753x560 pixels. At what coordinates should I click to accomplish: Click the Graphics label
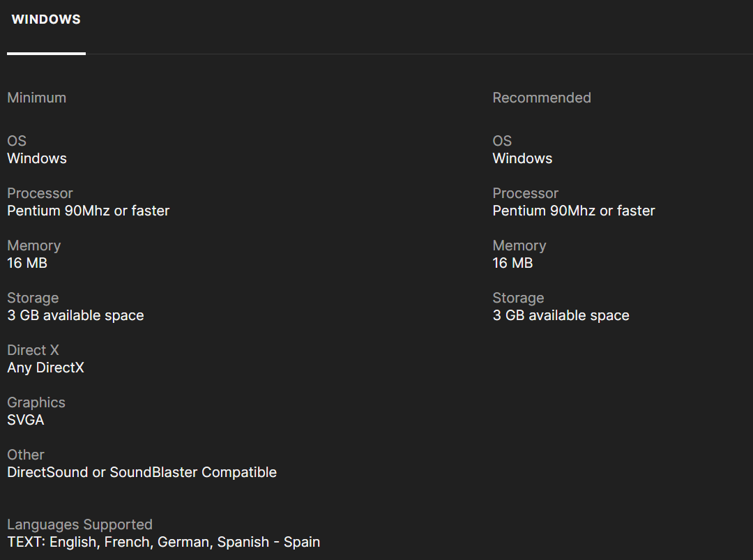[x=36, y=402]
